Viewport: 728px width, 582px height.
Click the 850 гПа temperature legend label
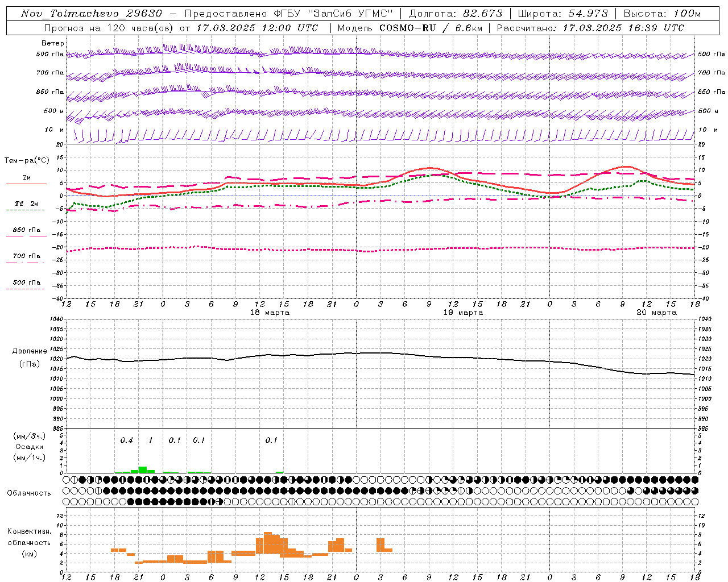point(27,230)
